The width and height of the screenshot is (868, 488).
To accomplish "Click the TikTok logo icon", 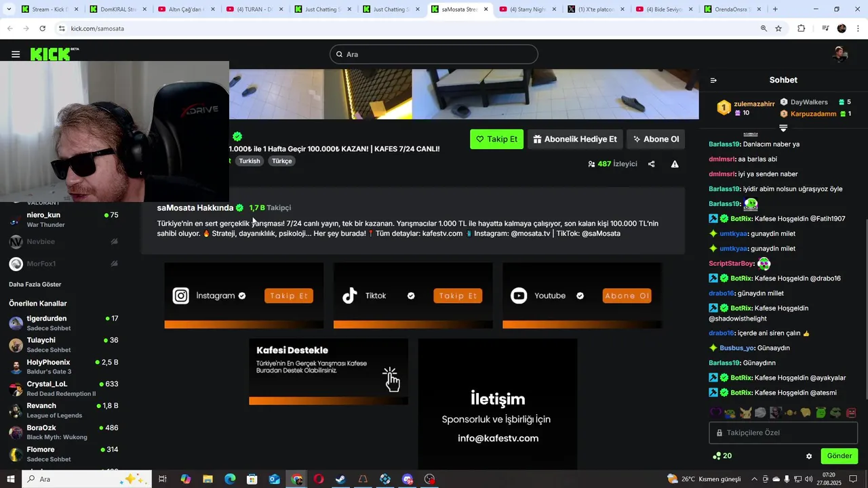I will click(350, 296).
